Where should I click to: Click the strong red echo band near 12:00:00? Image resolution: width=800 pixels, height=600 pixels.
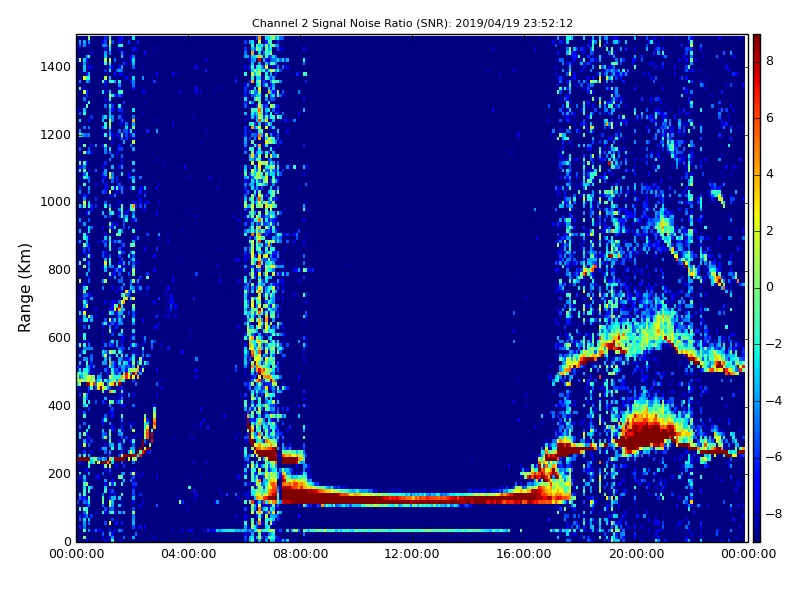tap(412, 498)
